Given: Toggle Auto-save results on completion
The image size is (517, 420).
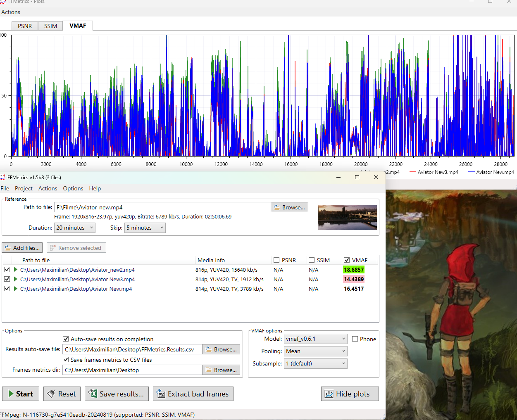Looking at the screenshot, I should pos(66,339).
